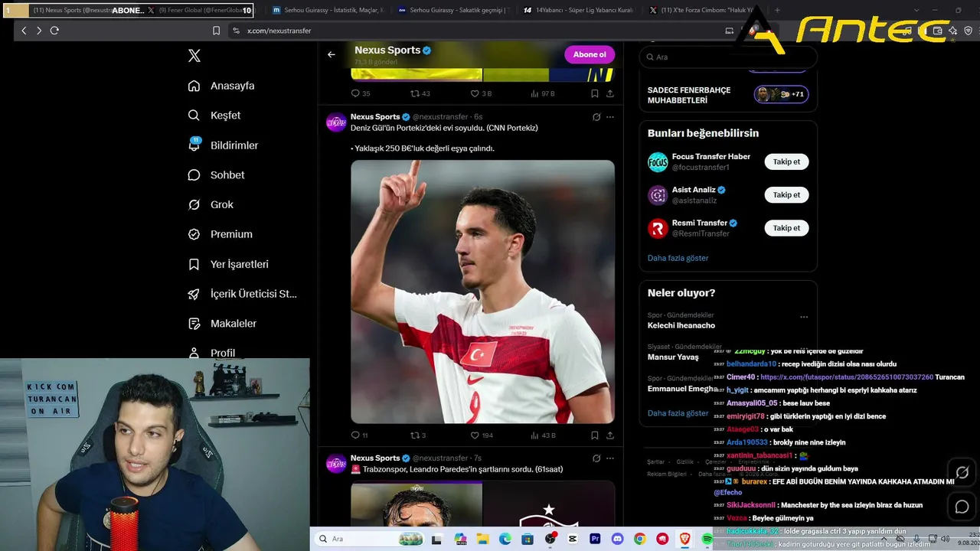
Task: Switch to the 14Yabancı Süper Lig tab
Action: click(x=579, y=11)
